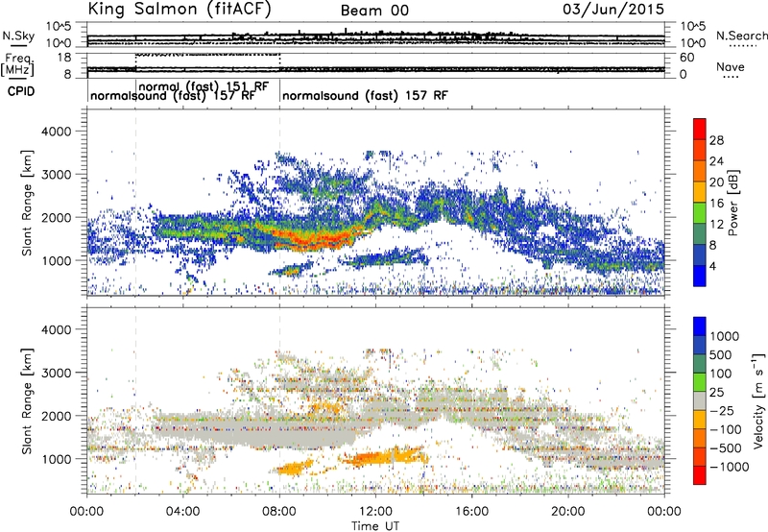Viewport: 768px width, 532px height.
Task: Select the "normal (fast) 151 RF" CPID label
Action: (204, 86)
